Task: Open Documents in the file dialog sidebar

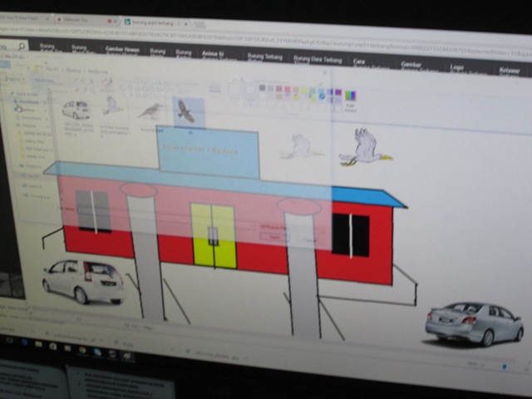Action: tap(30, 118)
